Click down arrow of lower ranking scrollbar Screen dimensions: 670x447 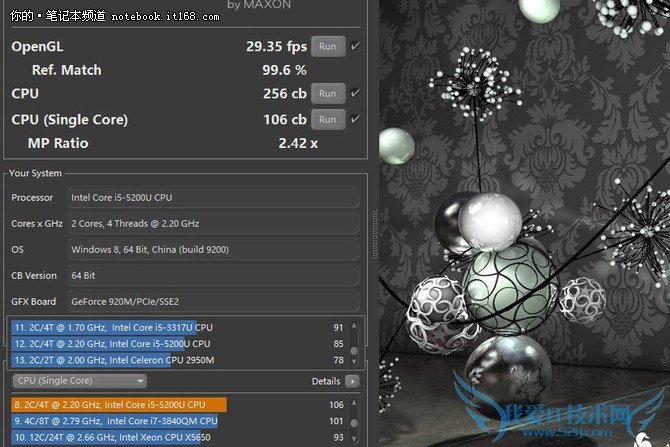click(354, 439)
